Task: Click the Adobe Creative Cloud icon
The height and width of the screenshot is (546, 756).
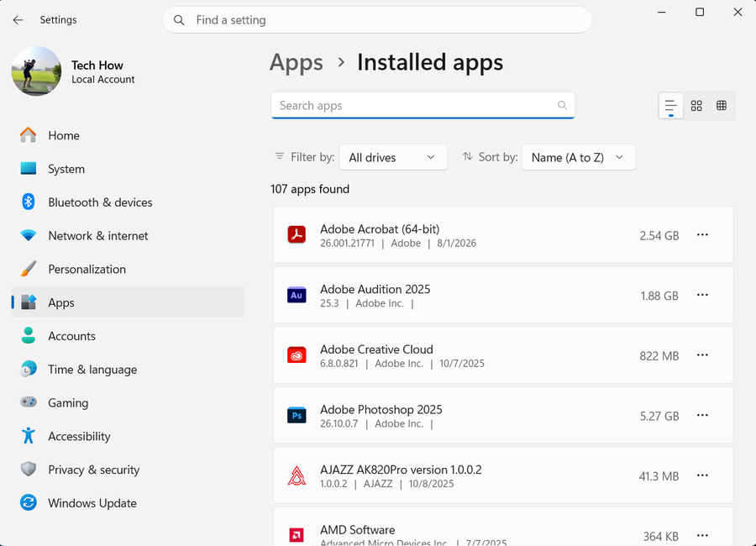Action: click(x=297, y=355)
